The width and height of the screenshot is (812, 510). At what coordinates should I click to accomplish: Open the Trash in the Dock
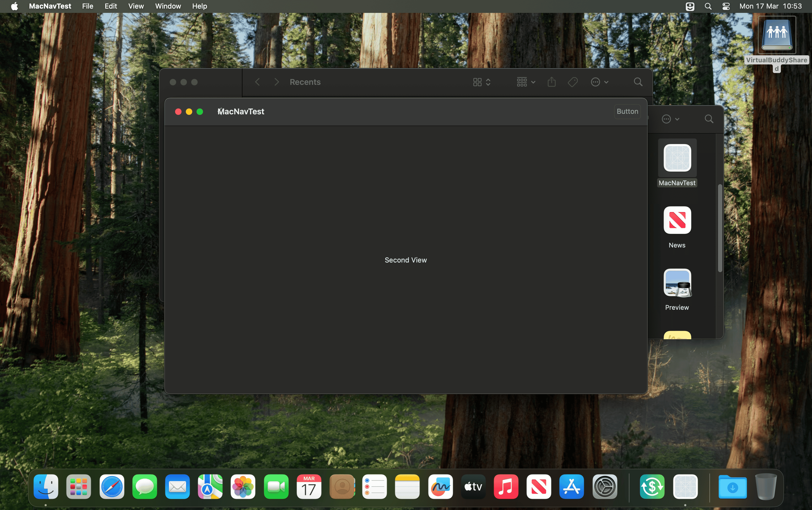(x=766, y=486)
